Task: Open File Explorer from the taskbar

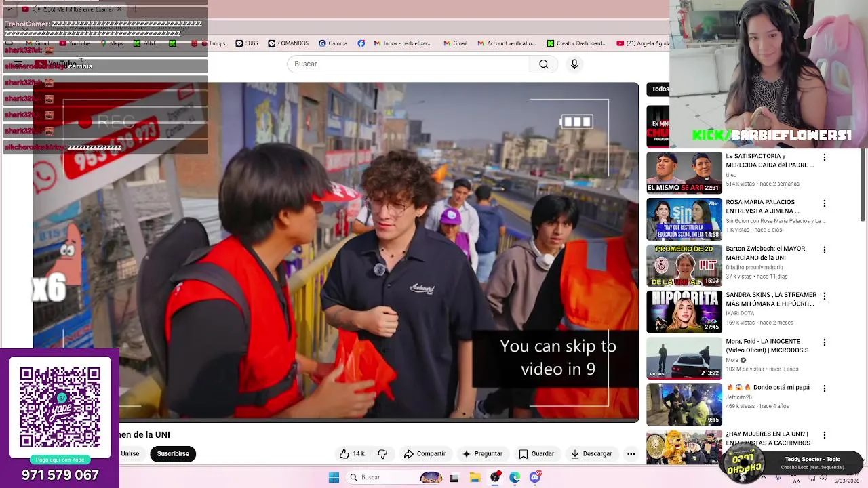Action: [x=475, y=478]
